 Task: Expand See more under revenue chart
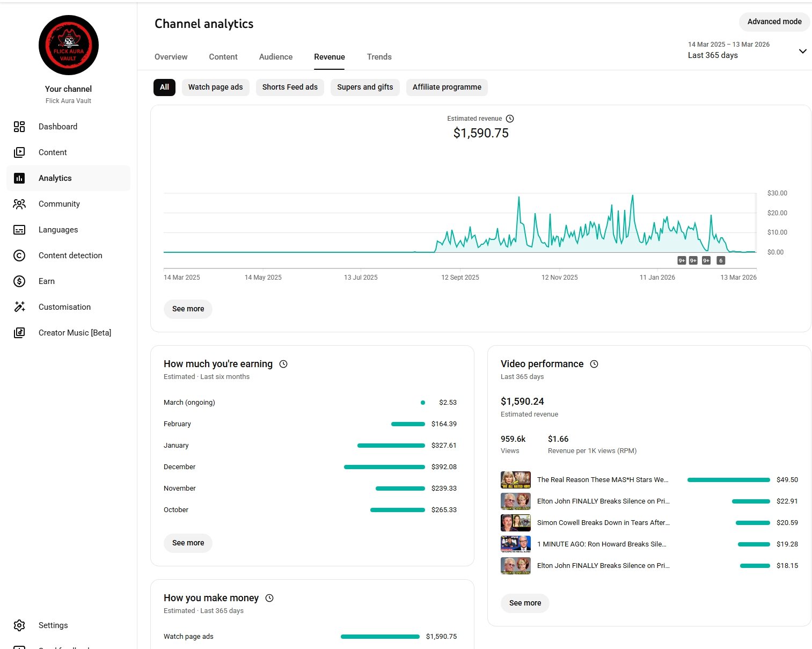pyautogui.click(x=188, y=309)
